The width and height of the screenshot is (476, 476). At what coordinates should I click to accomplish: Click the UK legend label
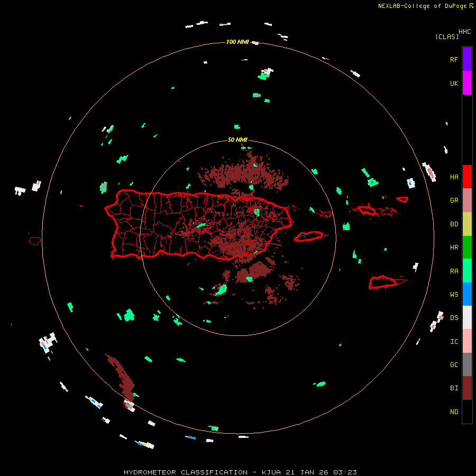tap(454, 83)
